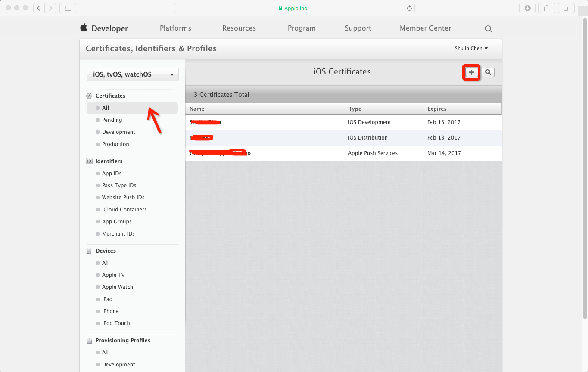Click the Safari forward arrow button
Viewport: 588px width, 372px height.
(x=50, y=8)
